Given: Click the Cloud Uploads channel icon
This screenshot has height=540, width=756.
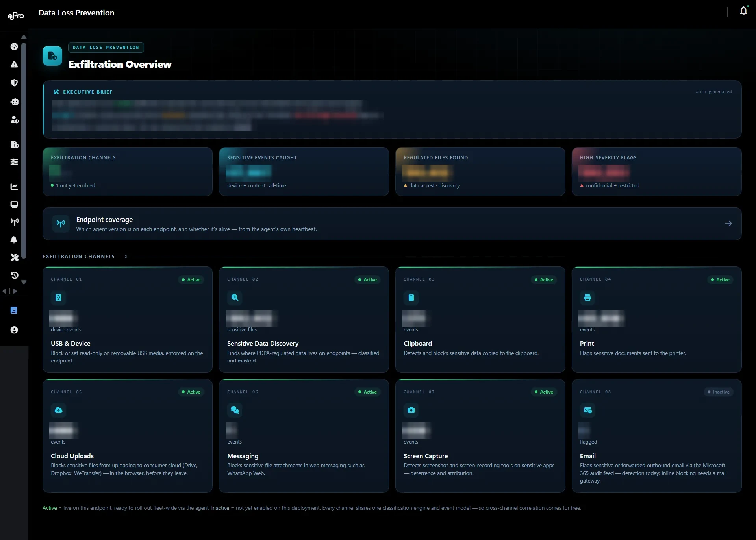Looking at the screenshot, I should pyautogui.click(x=58, y=410).
